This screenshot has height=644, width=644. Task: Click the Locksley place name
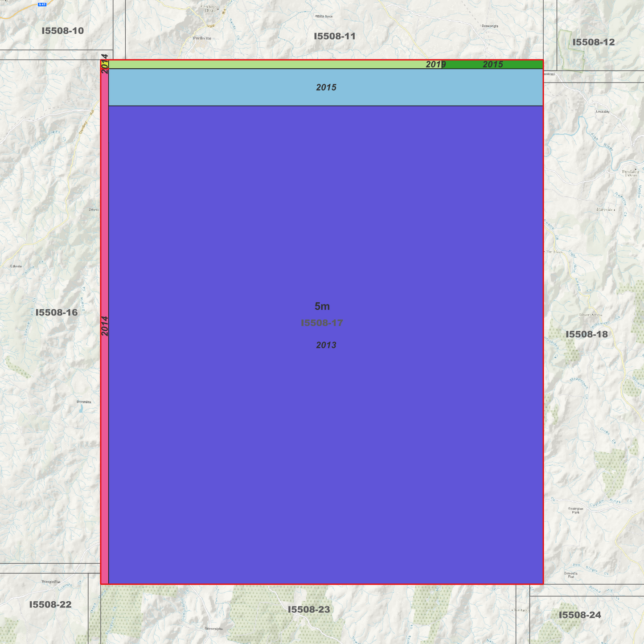point(603,111)
